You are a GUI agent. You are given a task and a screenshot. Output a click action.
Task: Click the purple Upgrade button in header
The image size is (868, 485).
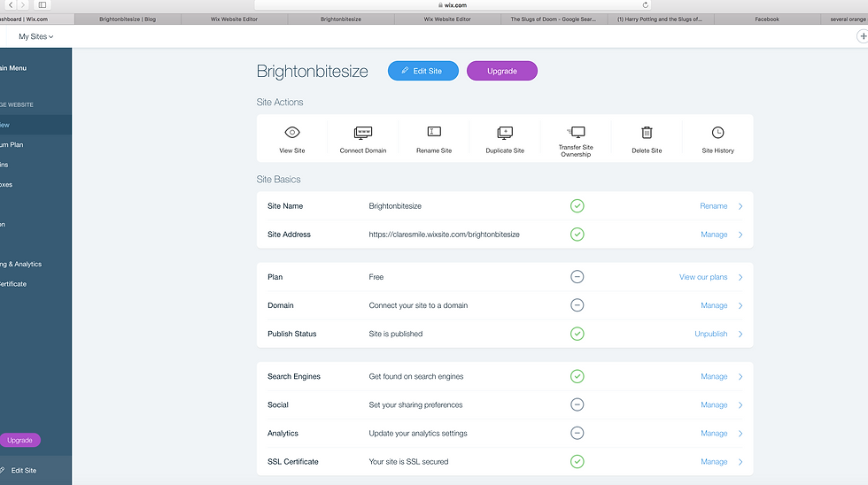tap(502, 71)
